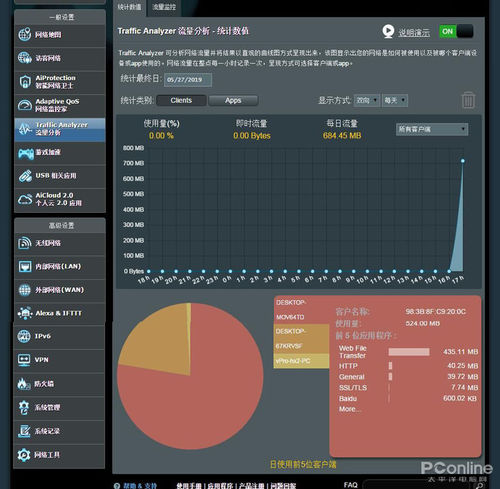This screenshot has width=500, height=489.
Task: Click the More... link in the apps list
Action: click(349, 409)
